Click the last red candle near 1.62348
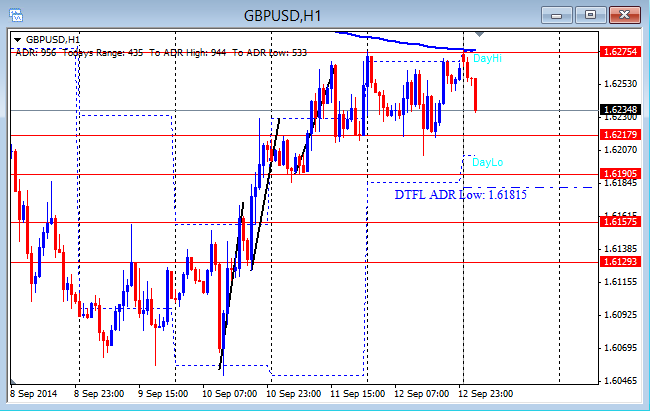Image resolution: width=650 pixels, height=411 pixels. click(x=475, y=95)
